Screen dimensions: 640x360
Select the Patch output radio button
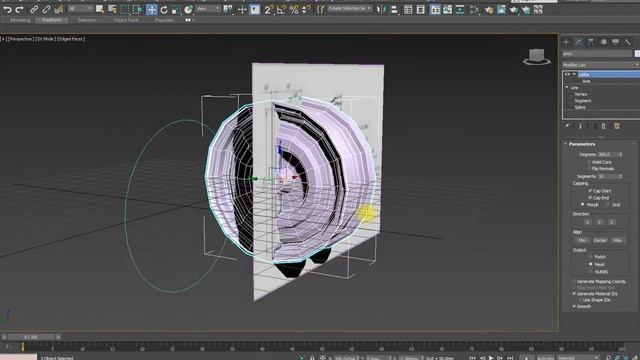(590, 257)
